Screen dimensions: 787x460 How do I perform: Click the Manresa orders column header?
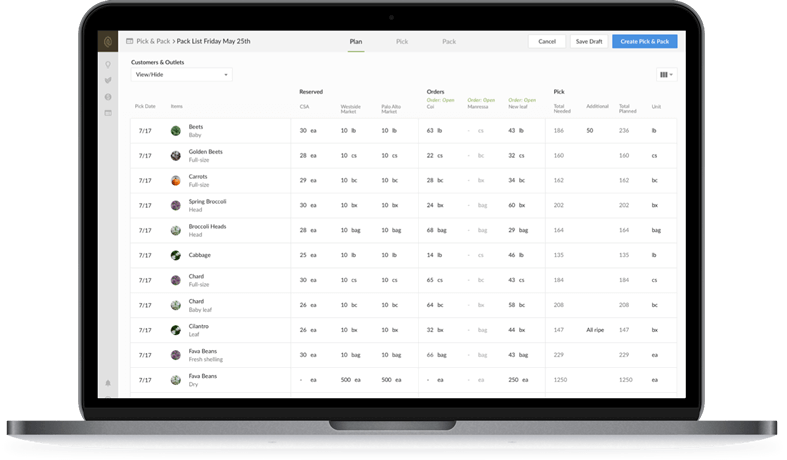[x=478, y=107]
